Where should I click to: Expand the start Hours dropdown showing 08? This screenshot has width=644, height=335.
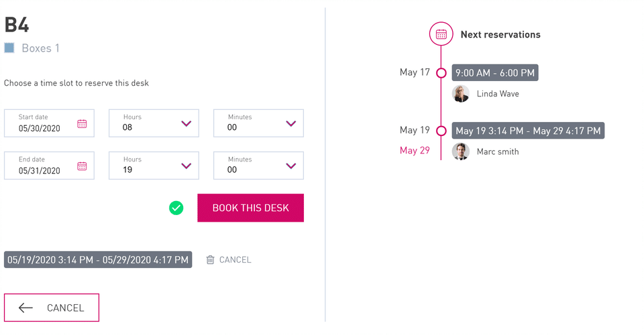pyautogui.click(x=186, y=123)
